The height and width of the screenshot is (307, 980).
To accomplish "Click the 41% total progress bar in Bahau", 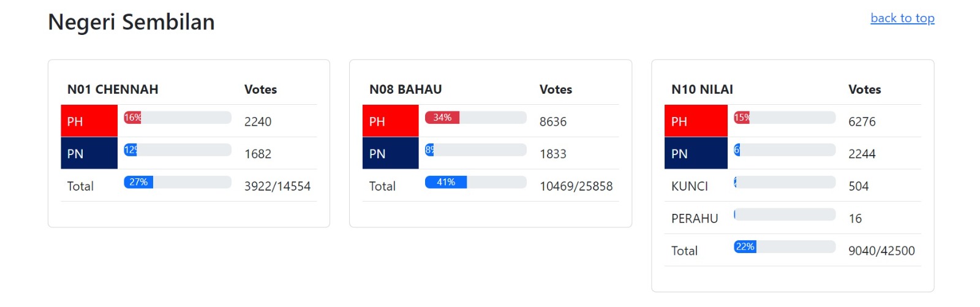I will [x=476, y=182].
